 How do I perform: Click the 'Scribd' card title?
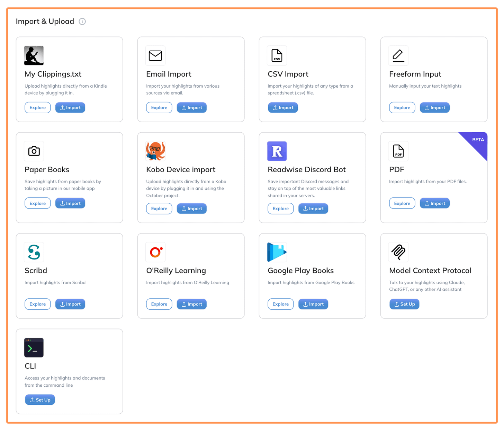(36, 271)
